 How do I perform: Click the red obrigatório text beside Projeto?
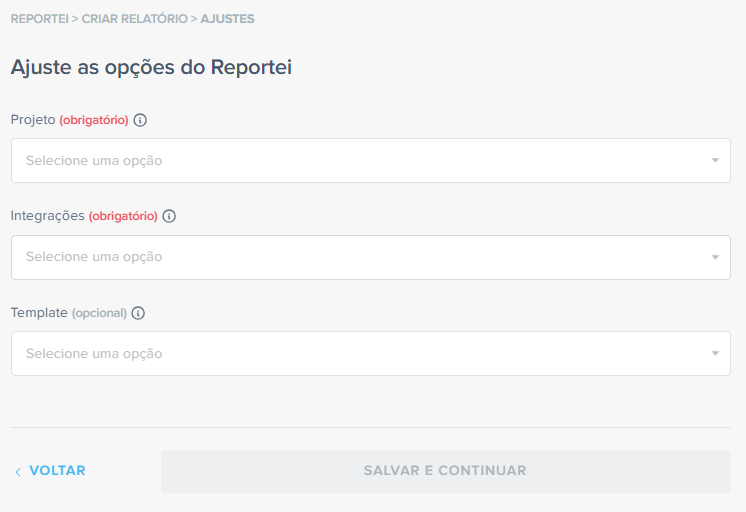[94, 120]
